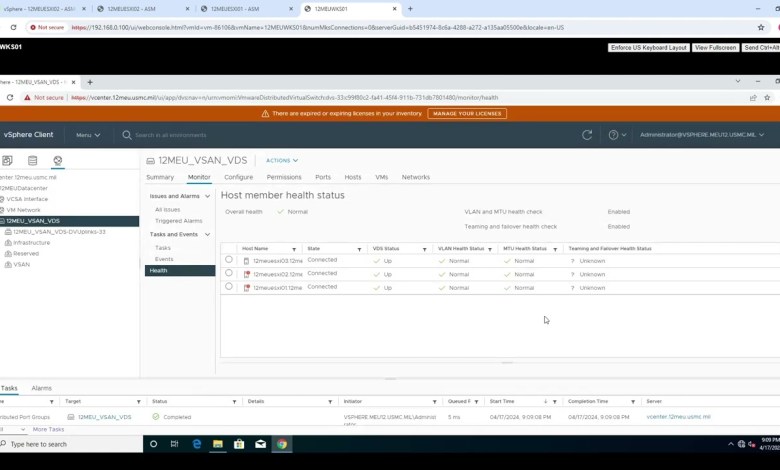Bookmark outer browser page with star
The width and height of the screenshot is (780, 470).
(x=761, y=27)
